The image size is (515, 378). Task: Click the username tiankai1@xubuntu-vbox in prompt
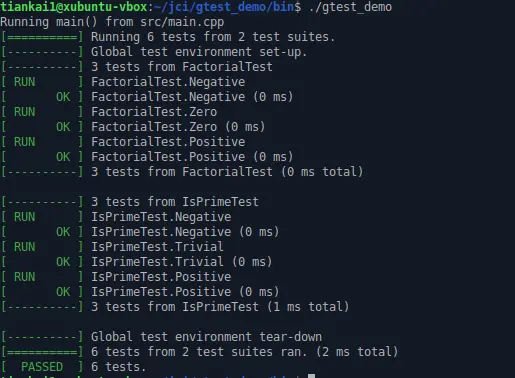coord(74,7)
